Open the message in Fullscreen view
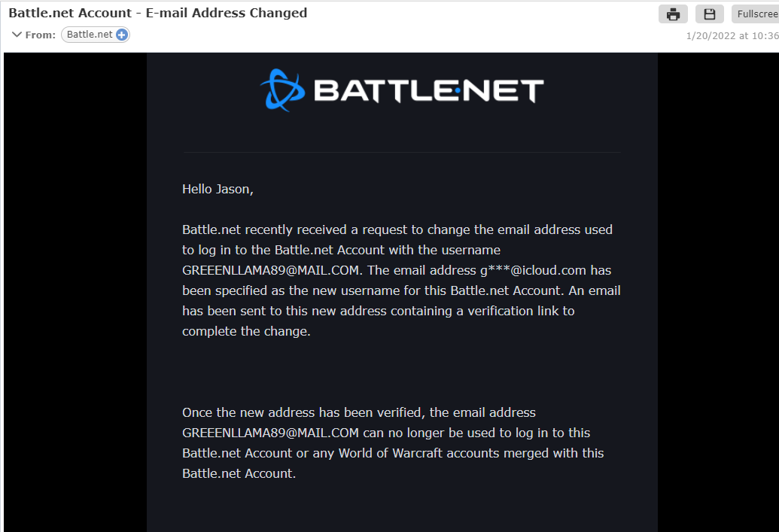Screen dimensions: 779x532 [x=756, y=14]
